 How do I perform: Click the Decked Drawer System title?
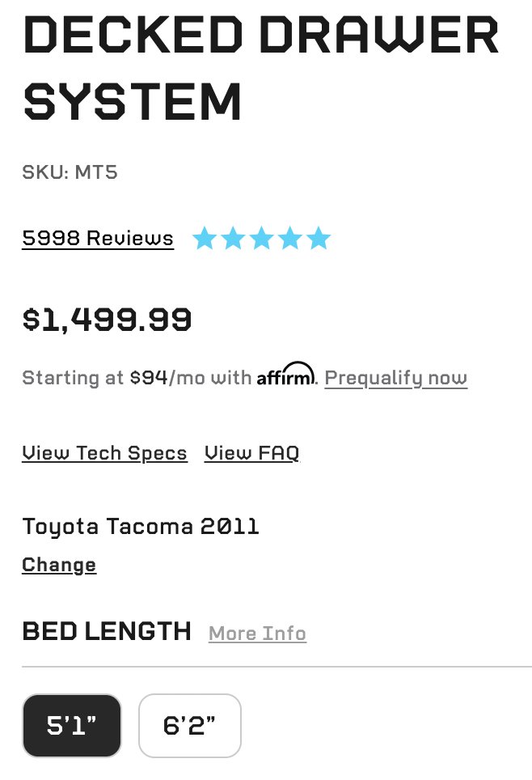[261, 68]
